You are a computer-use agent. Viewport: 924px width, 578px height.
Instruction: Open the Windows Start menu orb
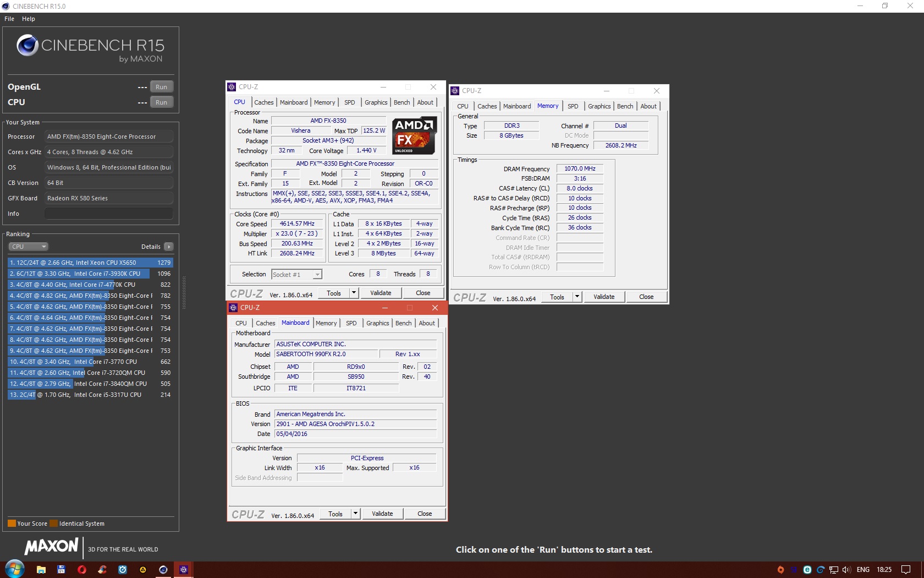pyautogui.click(x=15, y=569)
